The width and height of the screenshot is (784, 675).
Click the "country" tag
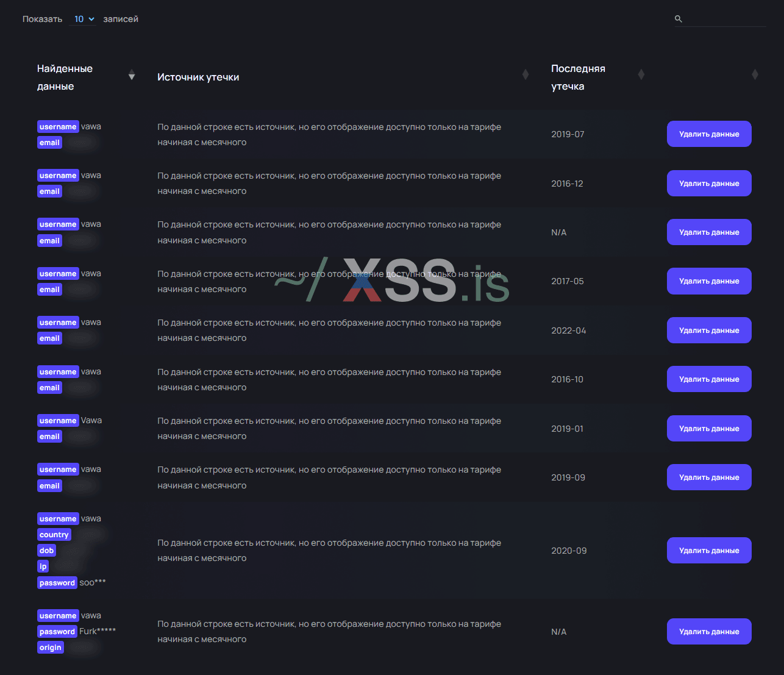[x=54, y=535]
